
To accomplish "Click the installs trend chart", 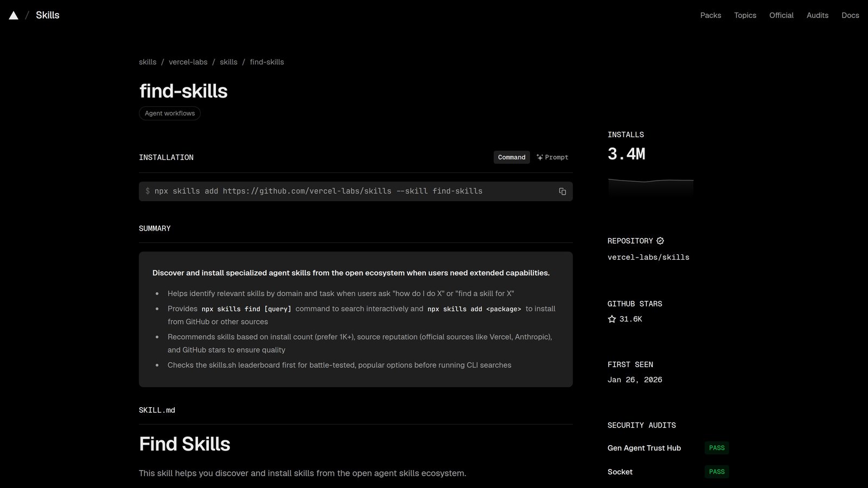I will (x=651, y=188).
